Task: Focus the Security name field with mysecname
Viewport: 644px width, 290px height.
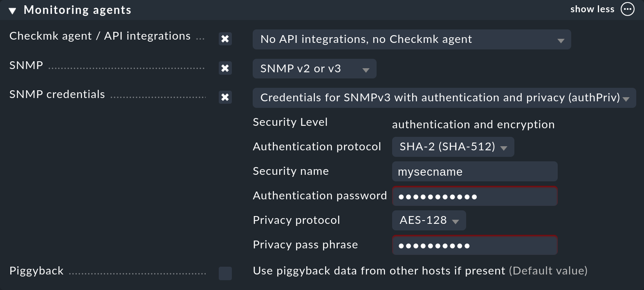Action: pyautogui.click(x=475, y=172)
